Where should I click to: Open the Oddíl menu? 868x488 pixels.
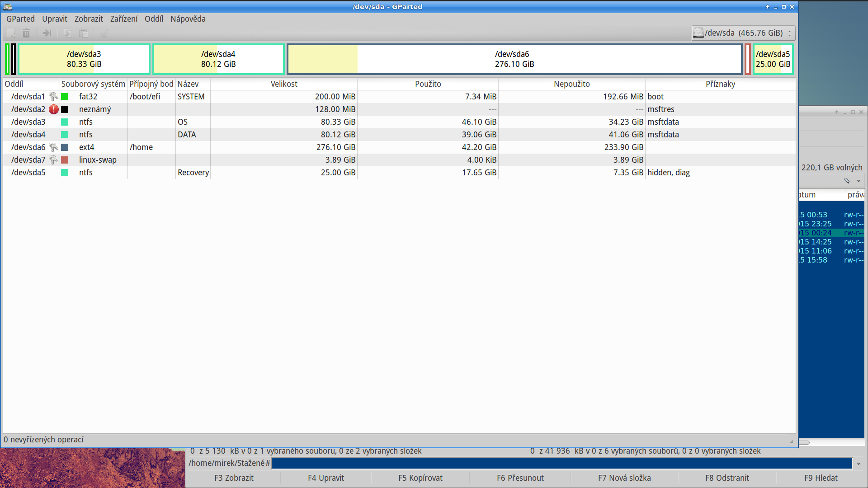(154, 19)
